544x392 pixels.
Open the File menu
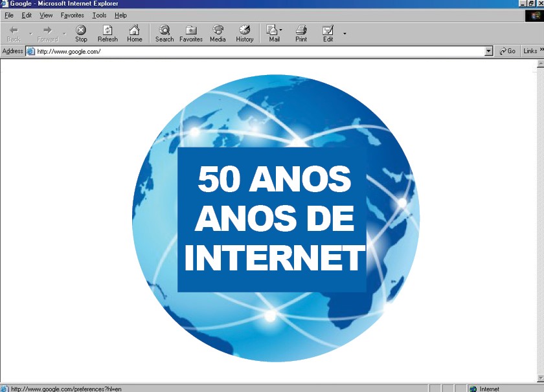pos(9,15)
